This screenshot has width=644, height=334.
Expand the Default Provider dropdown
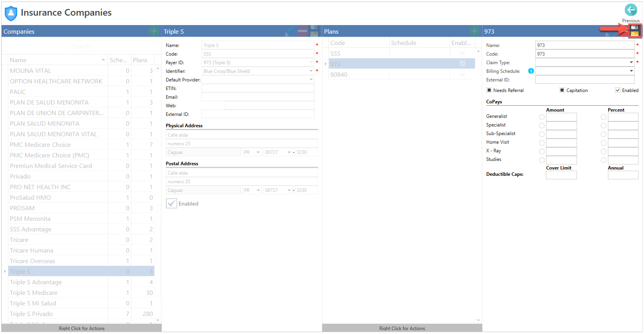point(311,80)
